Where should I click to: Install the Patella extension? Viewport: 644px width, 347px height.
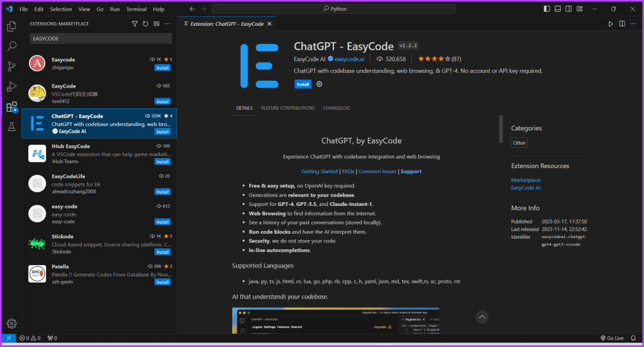tap(163, 282)
